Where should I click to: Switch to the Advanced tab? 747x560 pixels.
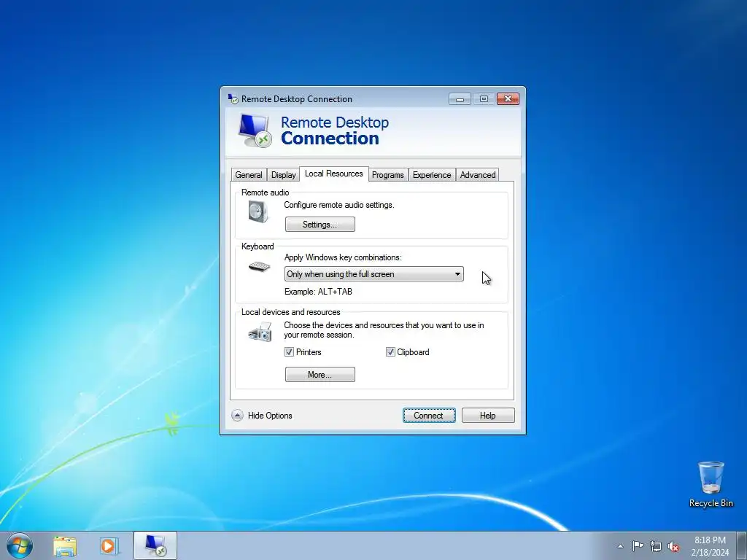[477, 175]
